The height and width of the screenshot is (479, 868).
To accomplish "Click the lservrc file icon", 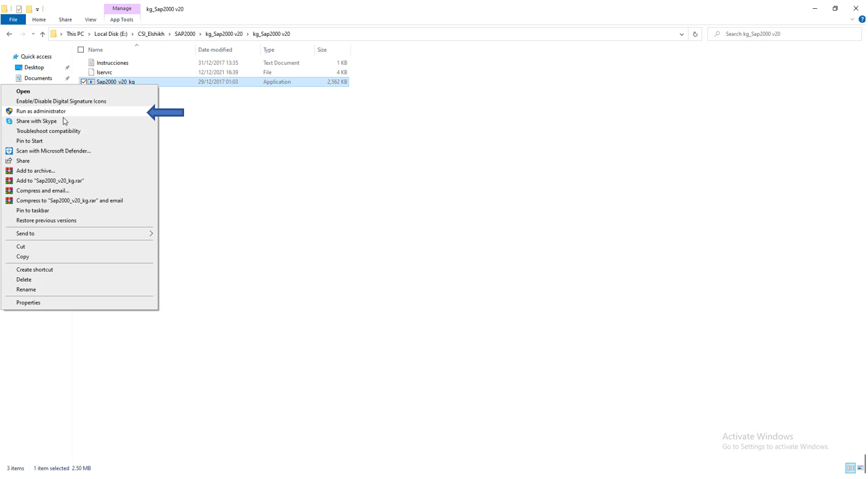I will pos(91,72).
